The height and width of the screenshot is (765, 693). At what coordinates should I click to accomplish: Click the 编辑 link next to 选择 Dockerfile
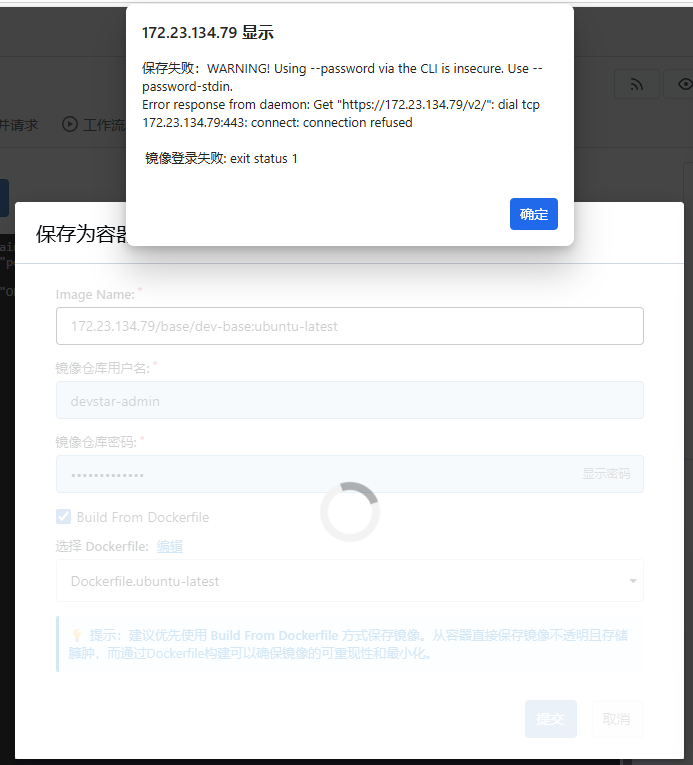coord(170,546)
